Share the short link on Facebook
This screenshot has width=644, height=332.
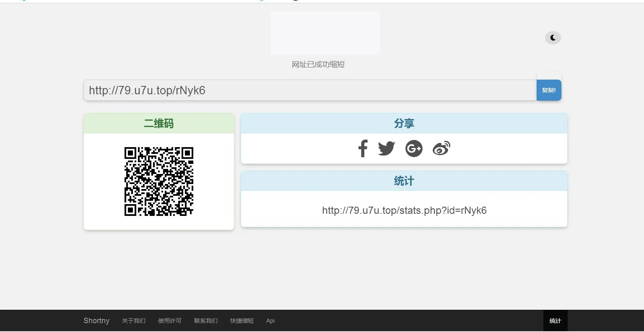coord(362,148)
